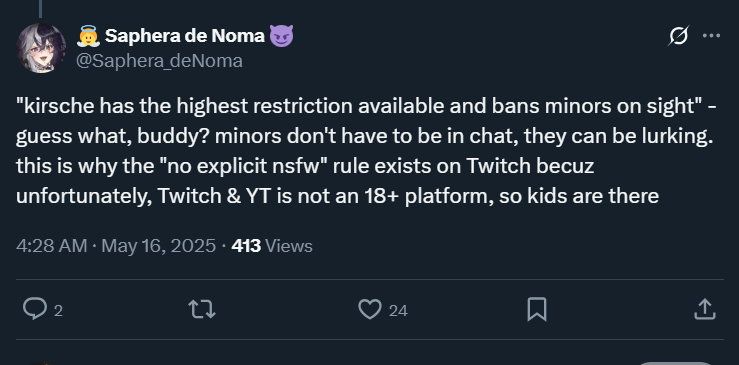Click the reply count number 2

click(58, 311)
